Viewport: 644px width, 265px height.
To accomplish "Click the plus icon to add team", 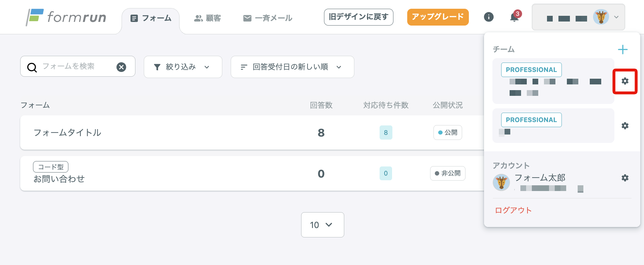I will click(x=623, y=50).
